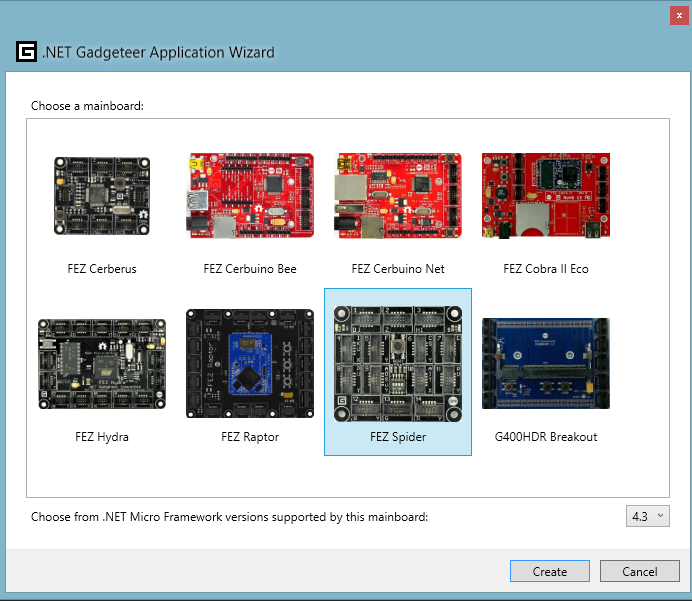
Task: Select the FEZ Cerbuino Bee board image
Action: pos(250,195)
